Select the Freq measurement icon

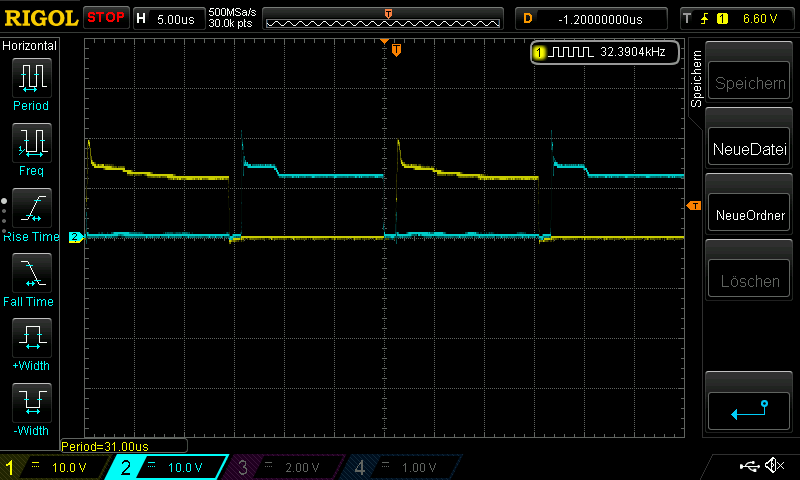pyautogui.click(x=32, y=142)
